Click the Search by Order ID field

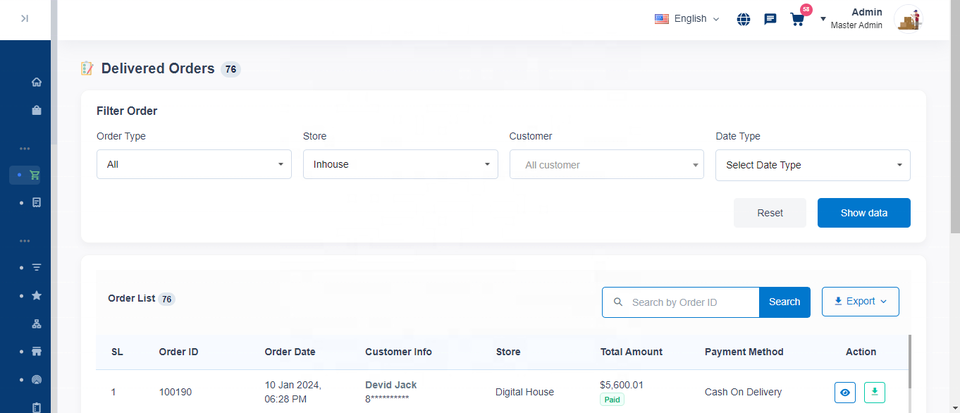click(x=690, y=302)
